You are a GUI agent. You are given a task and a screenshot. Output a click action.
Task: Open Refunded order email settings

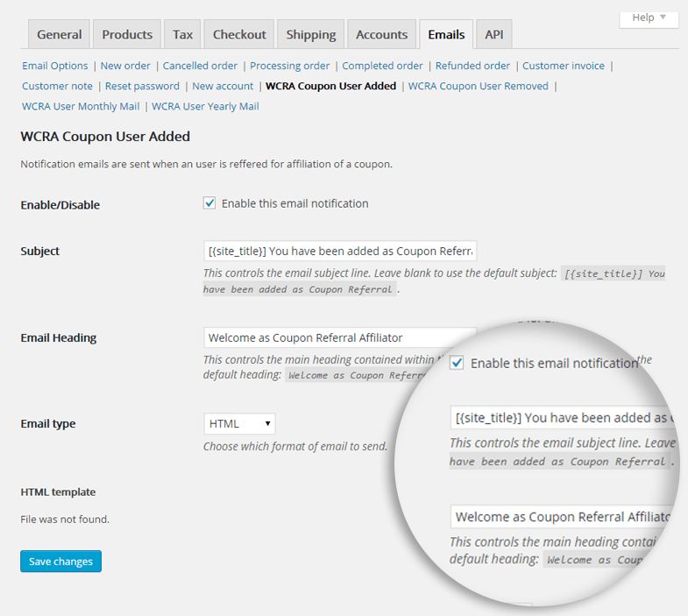472,66
